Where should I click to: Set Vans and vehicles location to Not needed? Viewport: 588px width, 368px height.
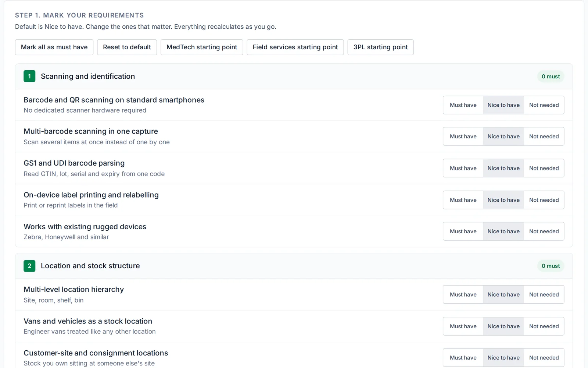click(x=544, y=326)
